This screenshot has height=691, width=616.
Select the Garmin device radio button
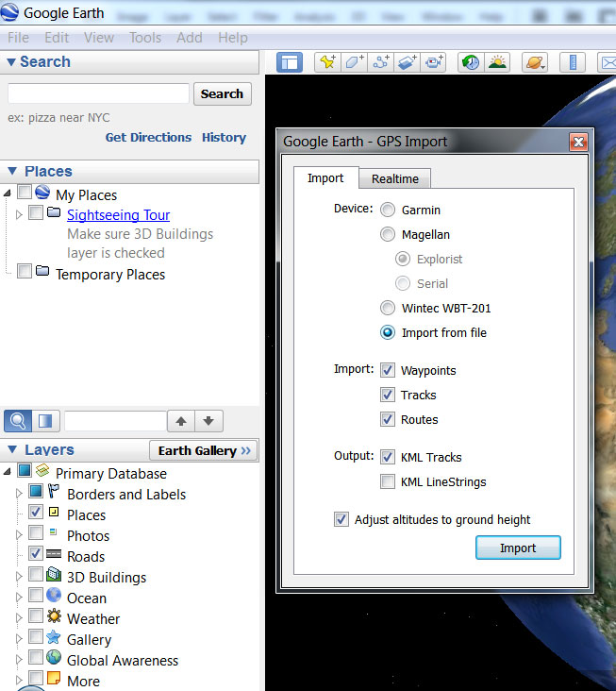tap(388, 210)
